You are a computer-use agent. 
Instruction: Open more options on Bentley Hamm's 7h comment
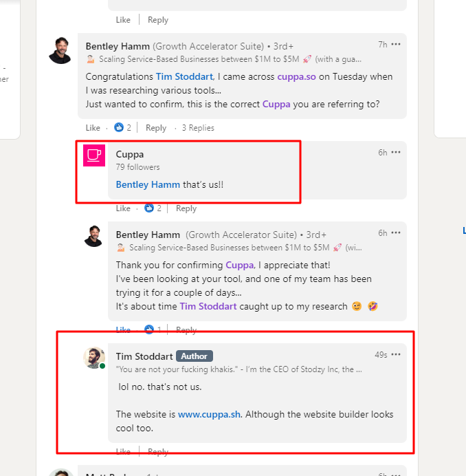pos(396,44)
